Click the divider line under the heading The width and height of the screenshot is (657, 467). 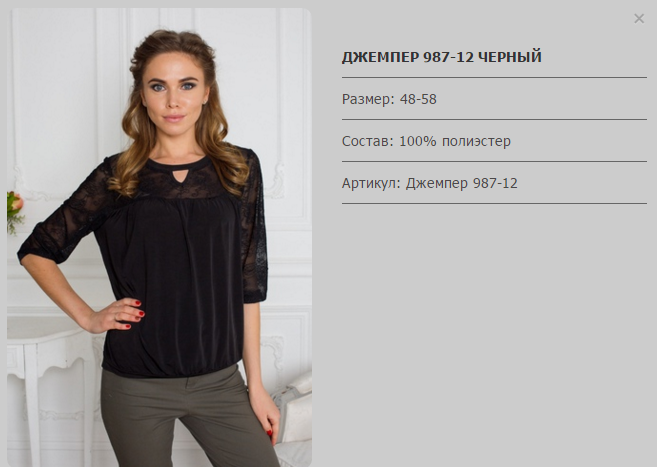point(494,77)
